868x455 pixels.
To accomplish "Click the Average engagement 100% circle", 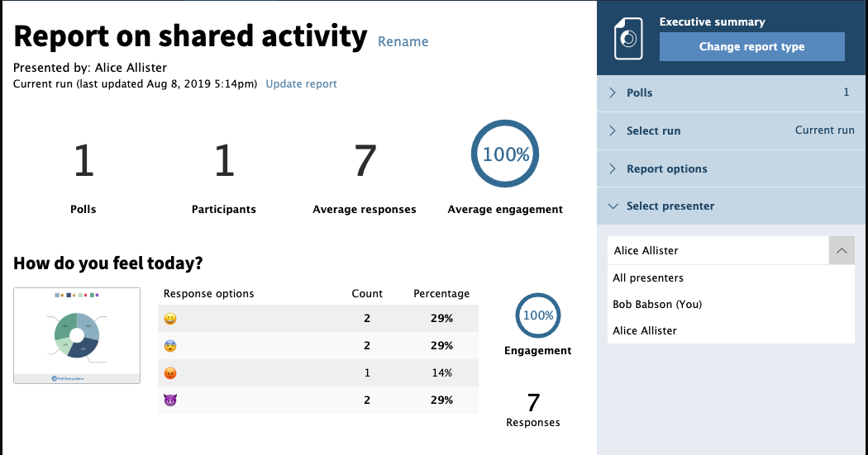I will (505, 155).
